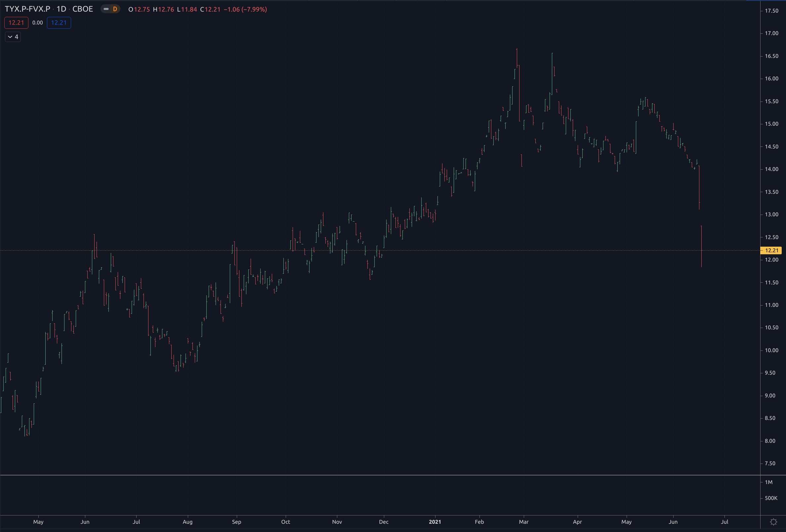Click the 7.50 price axis label
This screenshot has width=786, height=532.
click(x=770, y=464)
